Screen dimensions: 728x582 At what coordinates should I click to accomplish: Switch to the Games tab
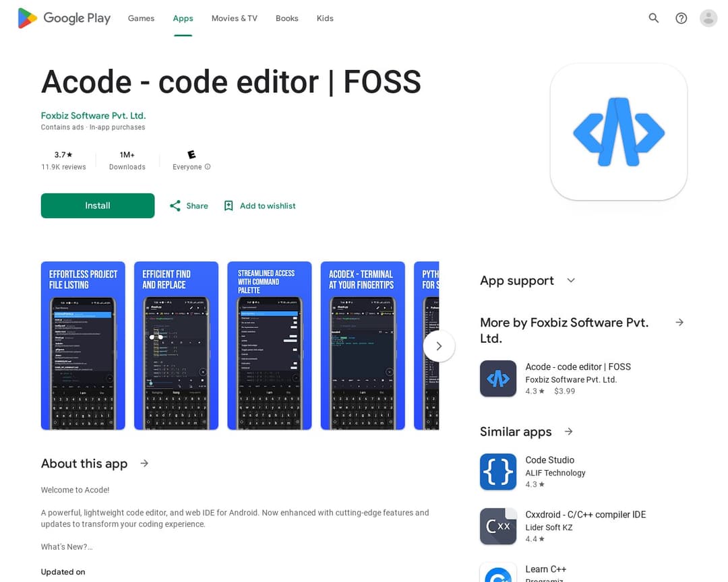141,18
